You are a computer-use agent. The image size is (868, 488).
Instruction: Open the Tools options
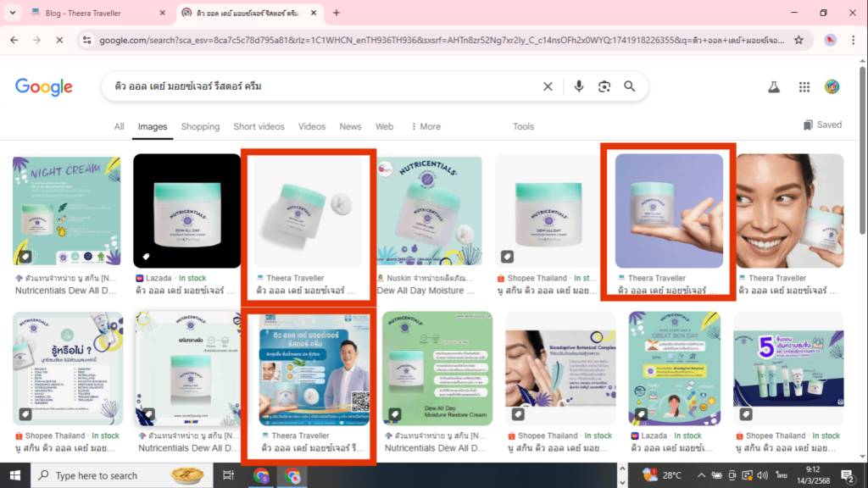tap(523, 126)
